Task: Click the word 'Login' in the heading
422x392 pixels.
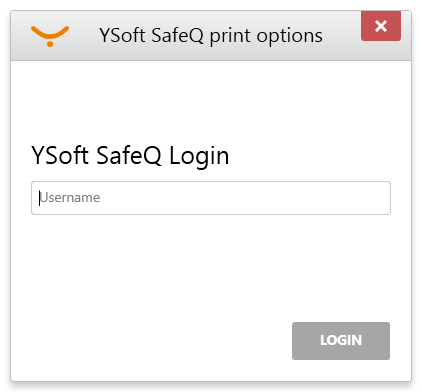Action: click(199, 157)
